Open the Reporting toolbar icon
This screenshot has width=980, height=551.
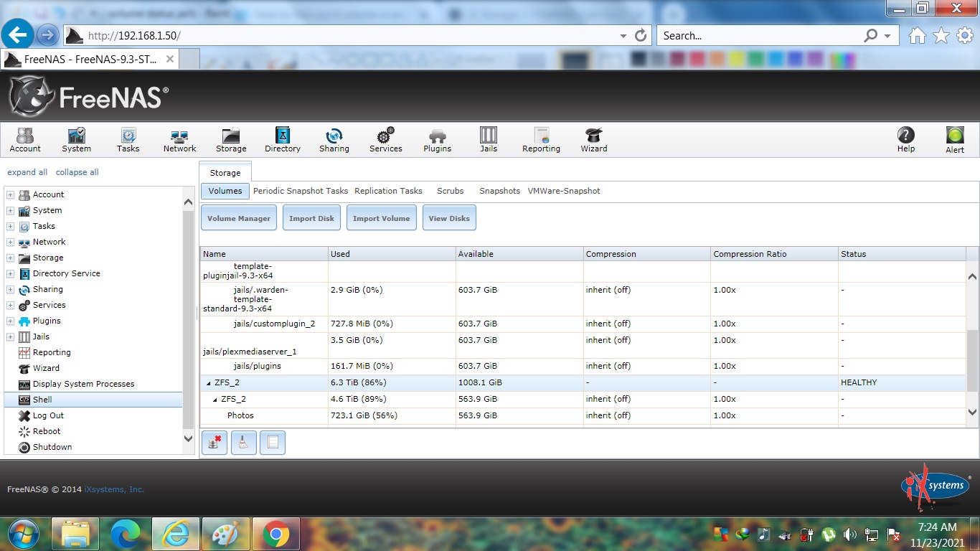pos(541,140)
